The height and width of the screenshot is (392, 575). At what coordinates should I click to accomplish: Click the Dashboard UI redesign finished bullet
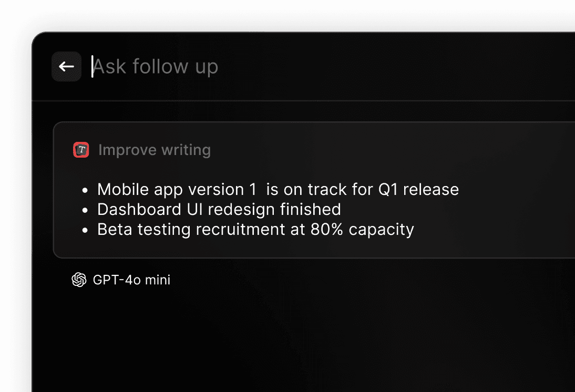click(219, 209)
